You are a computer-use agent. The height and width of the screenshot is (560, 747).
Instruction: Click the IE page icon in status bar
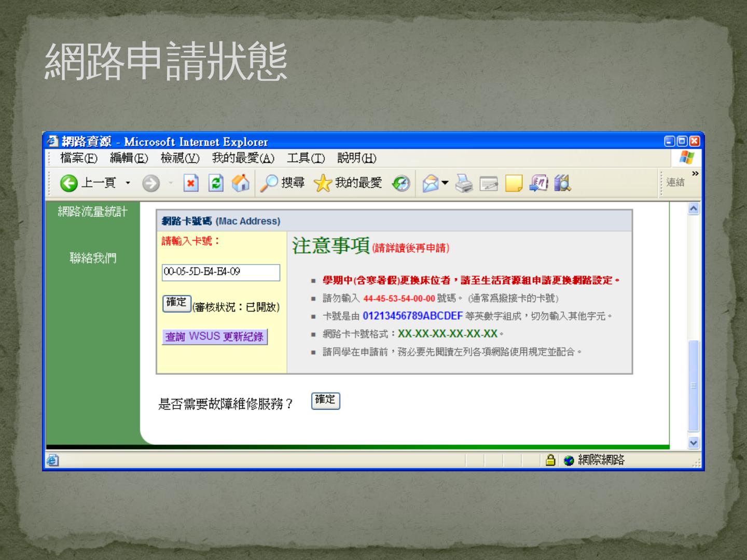52,460
